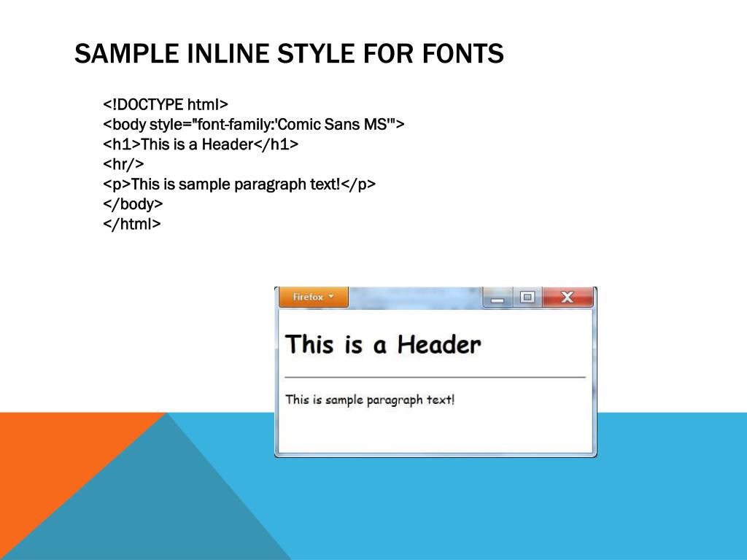Click the 'This is a Header' heading in Firefox

pos(383,344)
